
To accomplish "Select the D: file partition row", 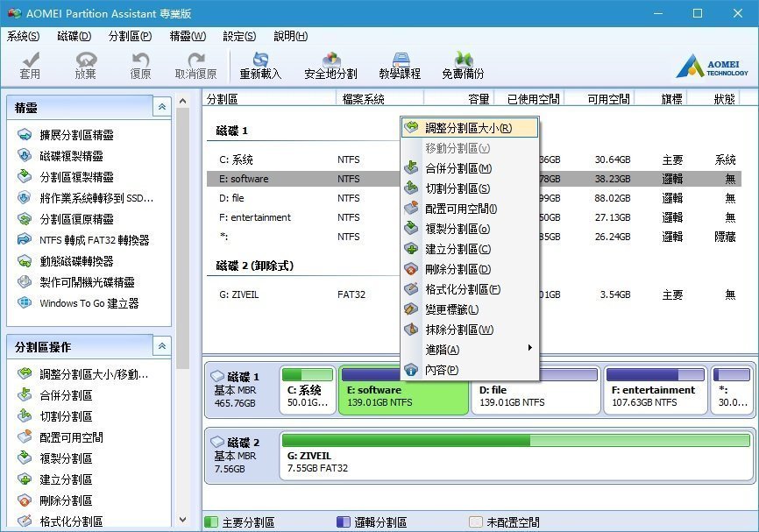I will 474,198.
